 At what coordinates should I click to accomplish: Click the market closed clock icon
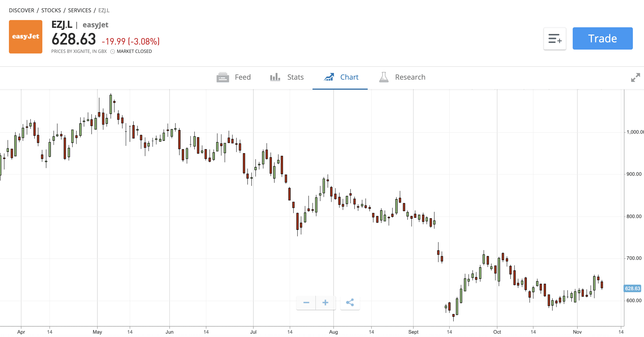(x=113, y=52)
